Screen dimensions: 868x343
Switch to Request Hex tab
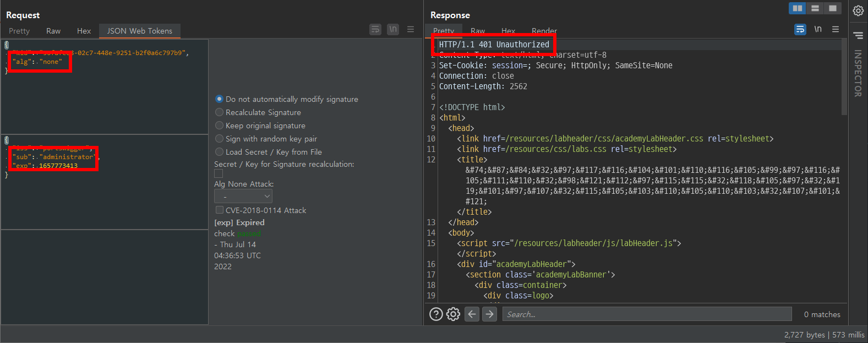click(x=84, y=31)
